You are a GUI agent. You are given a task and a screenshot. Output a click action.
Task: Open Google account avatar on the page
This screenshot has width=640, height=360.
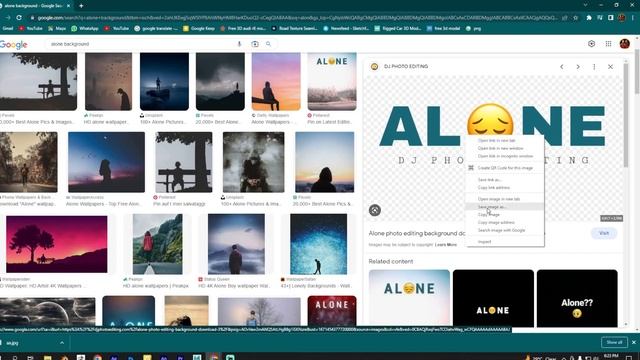(624, 44)
